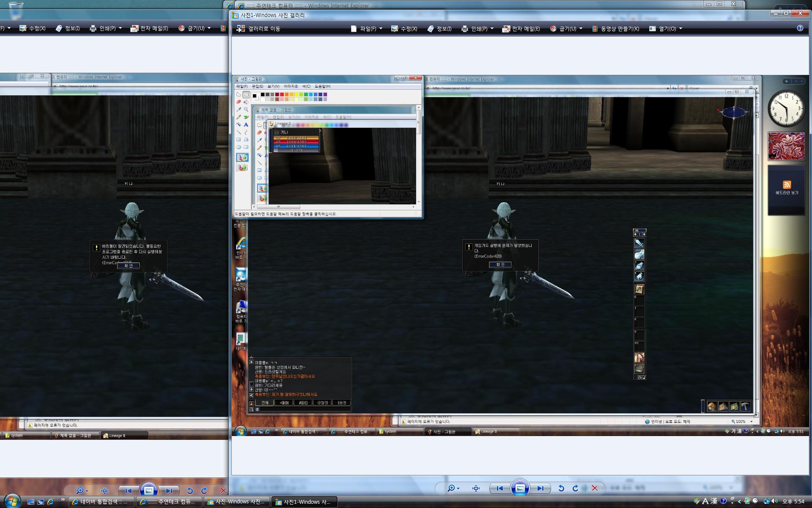Open the 파일(F) menu in 사진1 window
Image resolution: width=812 pixels, height=508 pixels.
(366, 29)
